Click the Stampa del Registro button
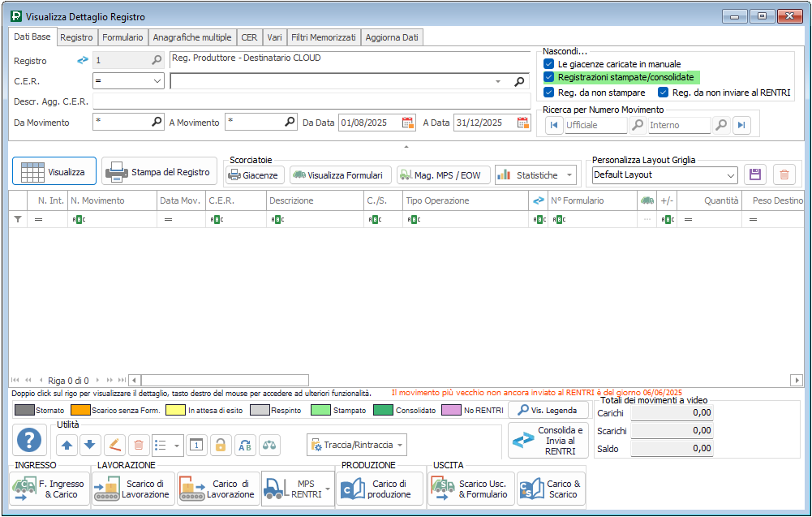 160,172
